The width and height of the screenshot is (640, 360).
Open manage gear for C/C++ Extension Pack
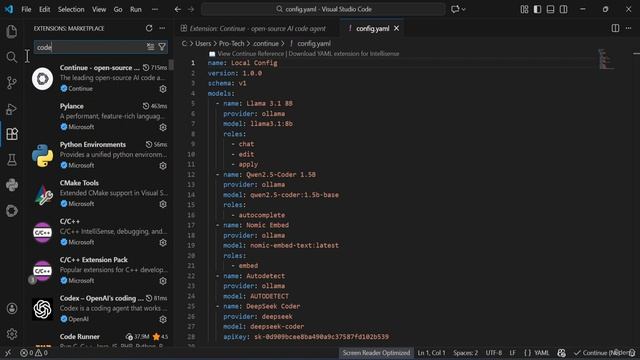163,281
